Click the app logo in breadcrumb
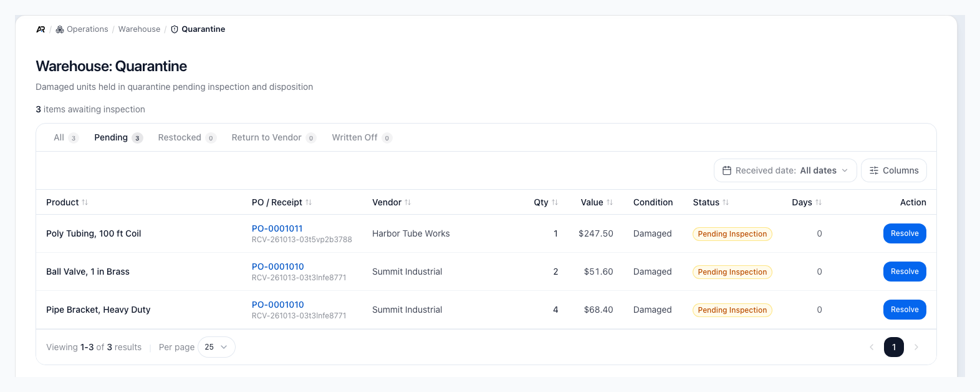 point(41,29)
